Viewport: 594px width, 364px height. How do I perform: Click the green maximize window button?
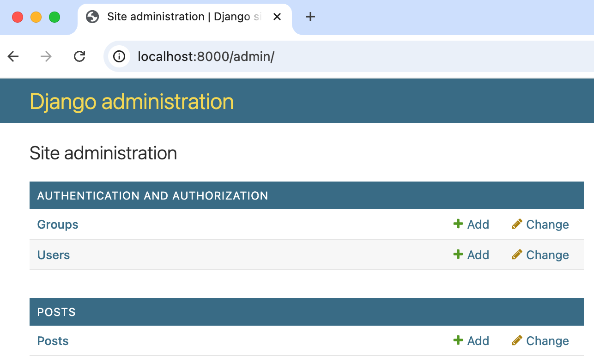[x=55, y=17]
